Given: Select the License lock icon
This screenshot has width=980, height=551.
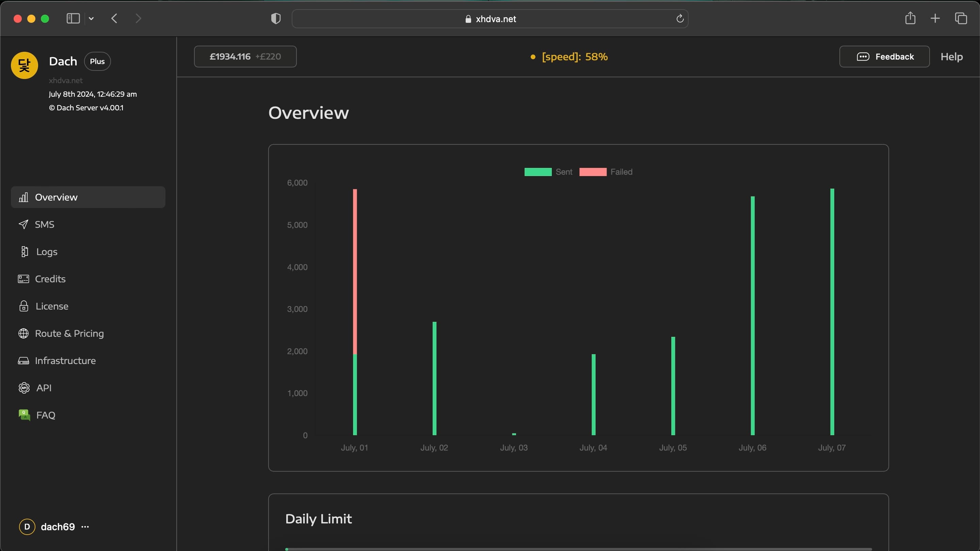Looking at the screenshot, I should pos(23,306).
